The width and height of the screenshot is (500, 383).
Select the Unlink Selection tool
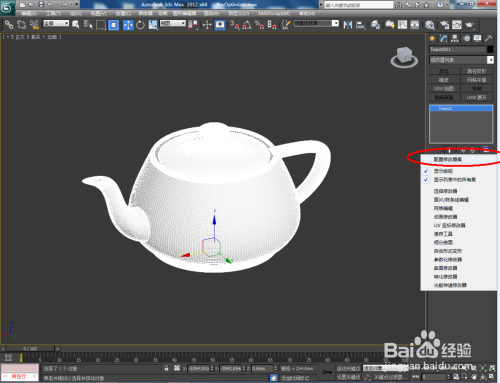click(21, 24)
